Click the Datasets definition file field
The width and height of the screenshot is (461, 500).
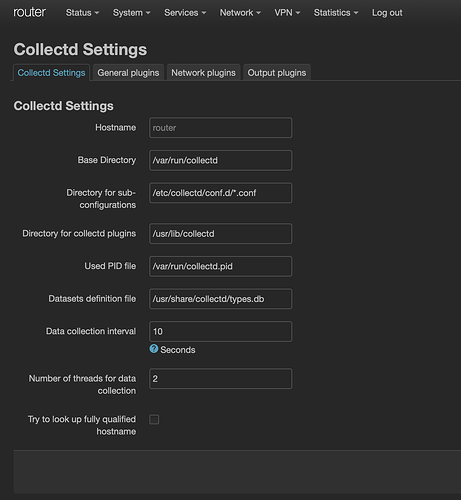pyautogui.click(x=221, y=299)
